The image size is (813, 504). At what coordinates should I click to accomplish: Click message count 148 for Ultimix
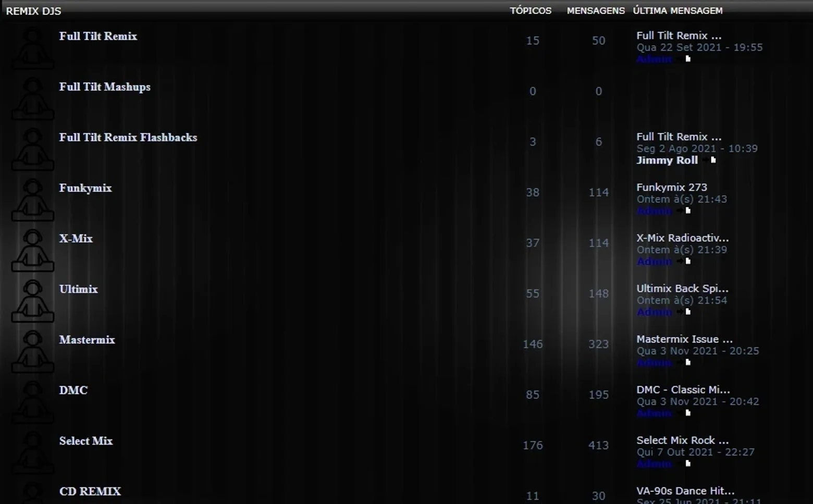598,293
